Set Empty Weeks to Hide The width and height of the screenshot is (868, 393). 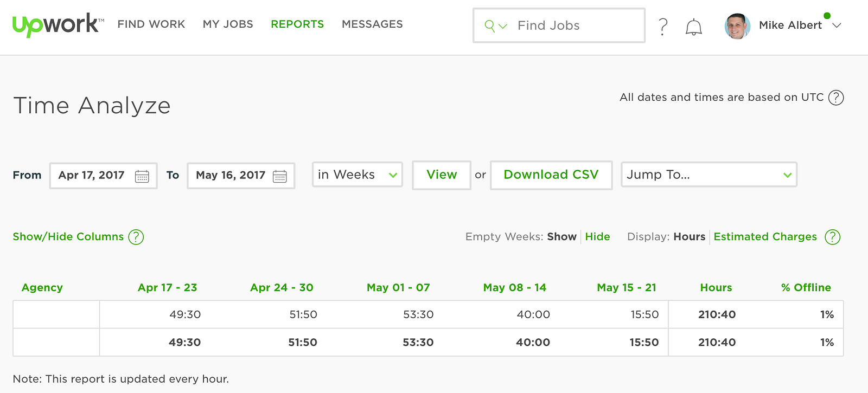(x=597, y=237)
